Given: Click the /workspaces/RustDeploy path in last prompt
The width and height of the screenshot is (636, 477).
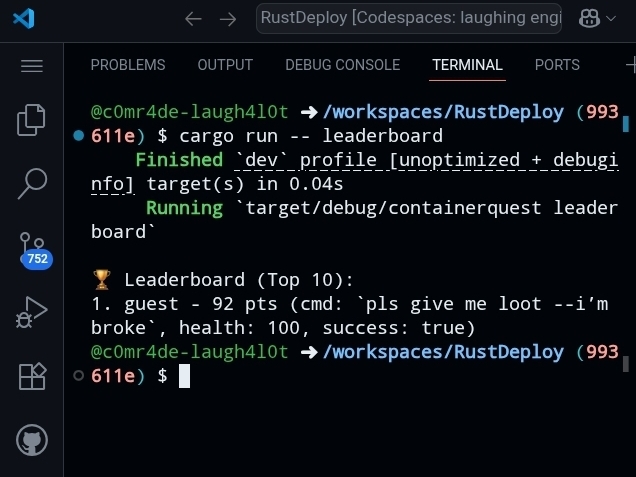Looking at the screenshot, I should (x=443, y=352).
